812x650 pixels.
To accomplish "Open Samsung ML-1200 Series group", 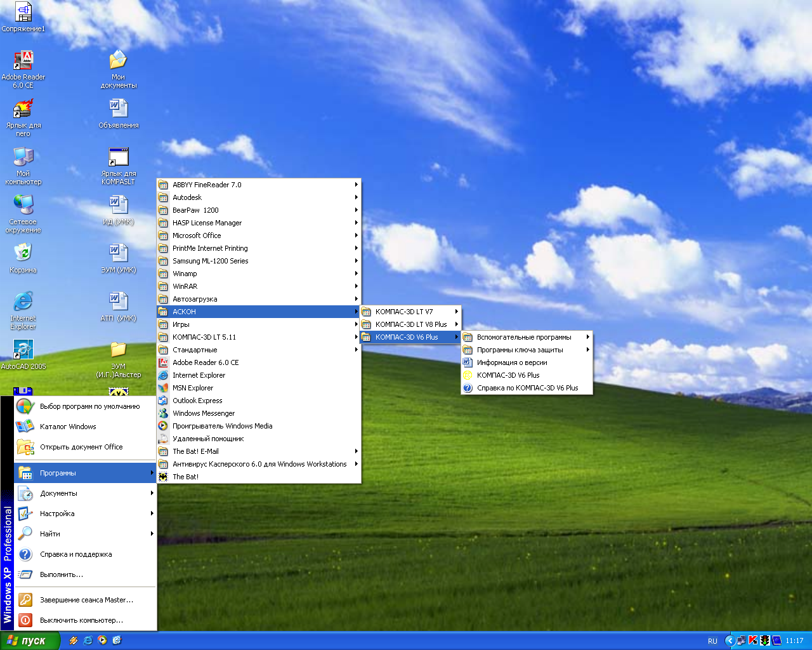I will (259, 261).
